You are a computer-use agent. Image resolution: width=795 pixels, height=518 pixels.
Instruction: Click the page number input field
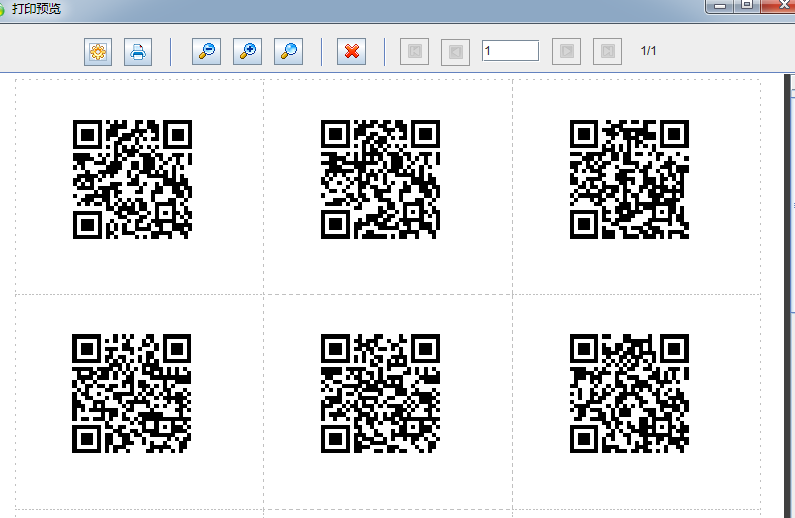[x=511, y=51]
